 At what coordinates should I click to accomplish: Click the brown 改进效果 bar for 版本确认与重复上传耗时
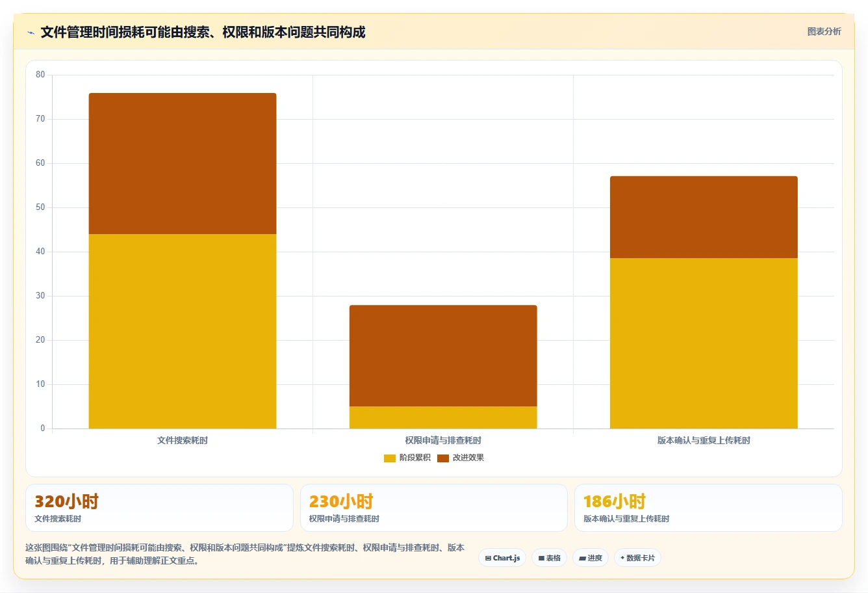point(704,217)
